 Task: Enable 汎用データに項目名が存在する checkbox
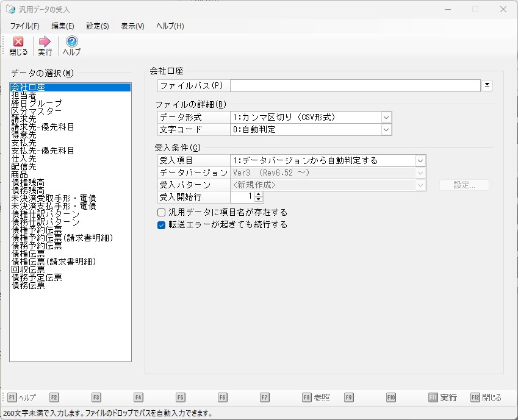pos(162,213)
